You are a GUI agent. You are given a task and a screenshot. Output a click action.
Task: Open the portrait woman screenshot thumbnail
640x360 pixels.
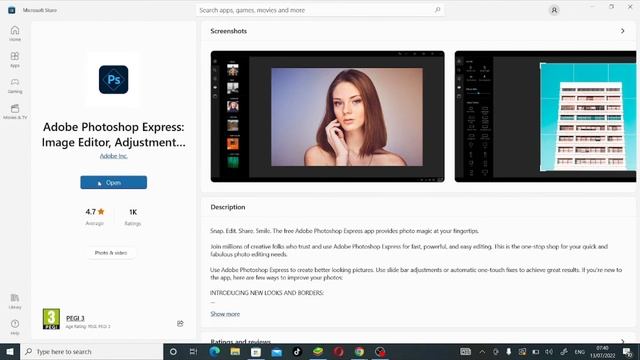[327, 116]
